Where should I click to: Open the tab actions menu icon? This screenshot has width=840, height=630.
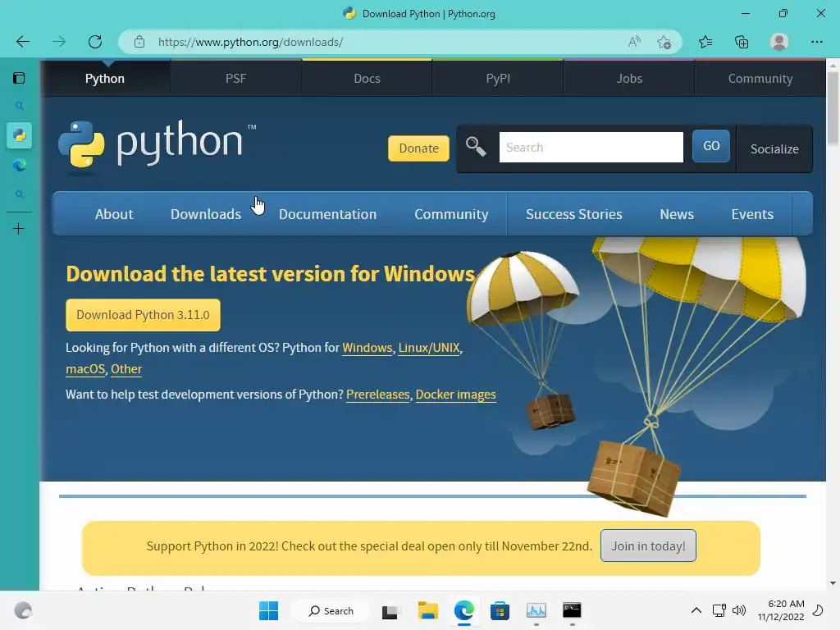(x=19, y=78)
